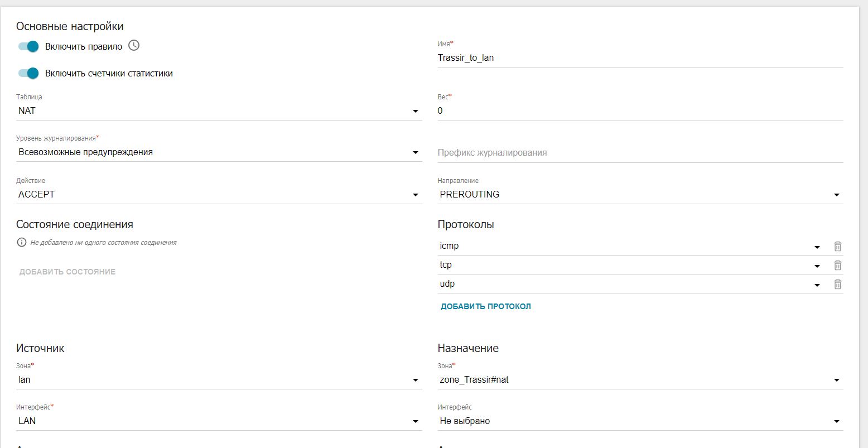This screenshot has width=868, height=448.
Task: Click the schedule clock icon beside rule toggle
Action: pos(134,46)
